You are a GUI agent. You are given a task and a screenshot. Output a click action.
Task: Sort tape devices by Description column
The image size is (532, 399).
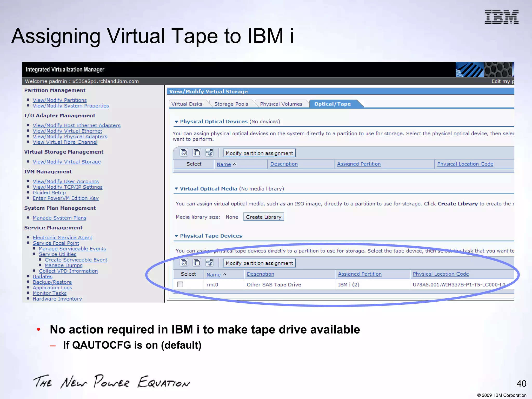pos(260,274)
